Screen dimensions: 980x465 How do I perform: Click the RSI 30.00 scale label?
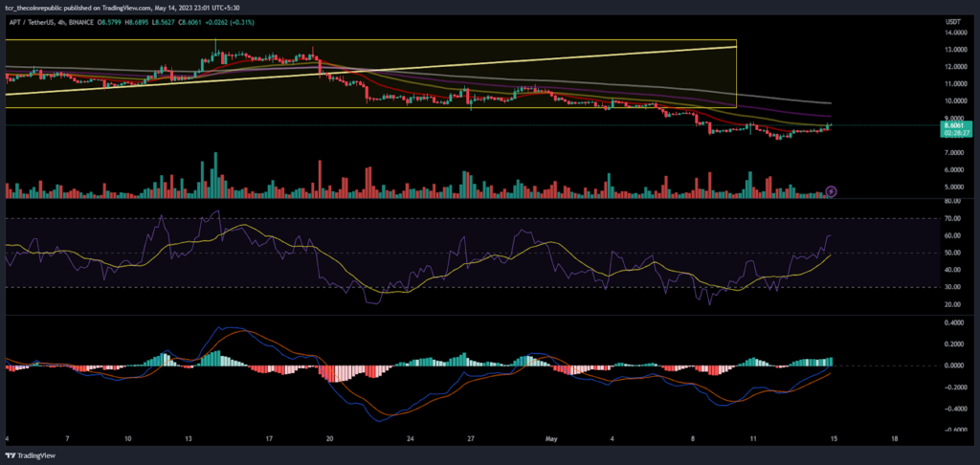coord(954,287)
